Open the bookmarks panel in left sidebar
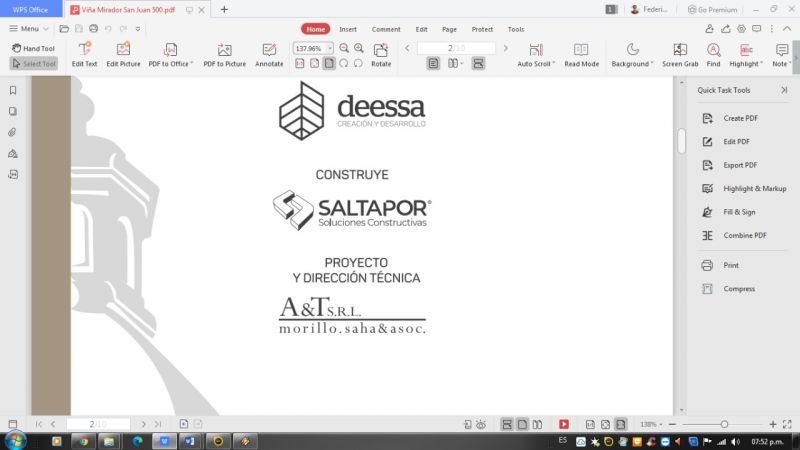This screenshot has height=450, width=800. pos(13,90)
